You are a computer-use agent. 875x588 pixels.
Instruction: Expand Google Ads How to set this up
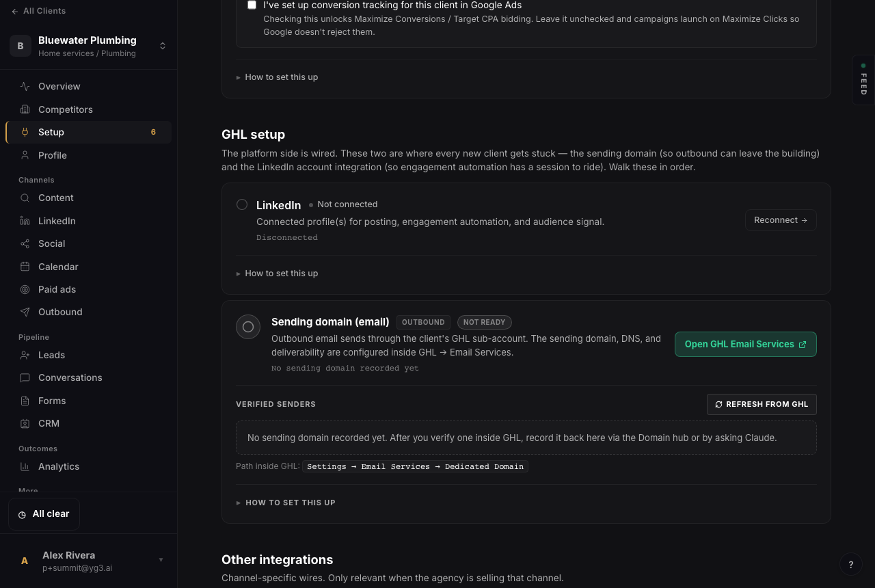pos(277,77)
